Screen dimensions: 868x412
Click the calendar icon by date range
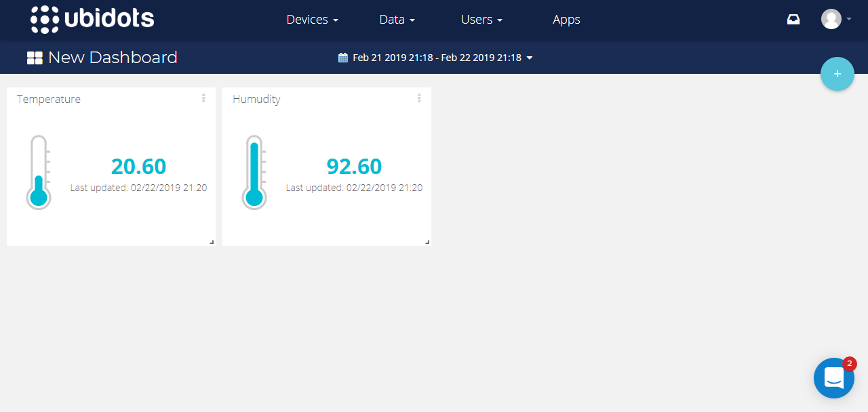pos(343,58)
